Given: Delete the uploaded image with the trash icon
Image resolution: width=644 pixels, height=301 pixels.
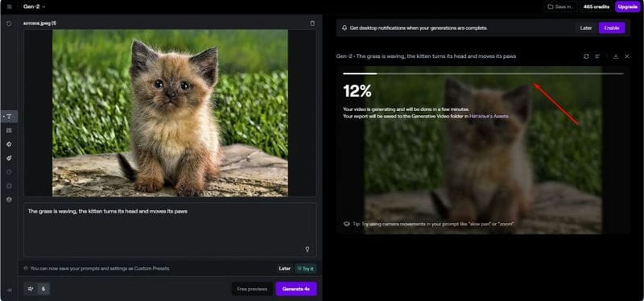Looking at the screenshot, I should point(312,23).
